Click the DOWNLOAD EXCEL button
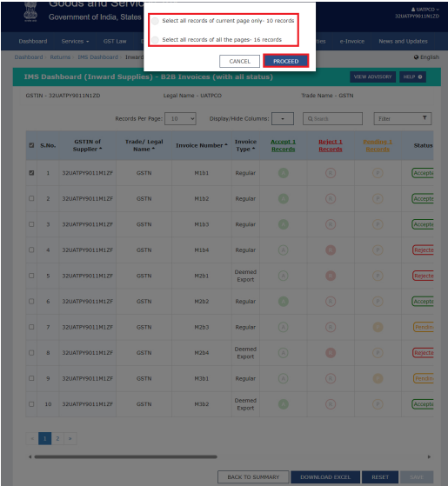This screenshot has width=448, height=486. [x=325, y=477]
